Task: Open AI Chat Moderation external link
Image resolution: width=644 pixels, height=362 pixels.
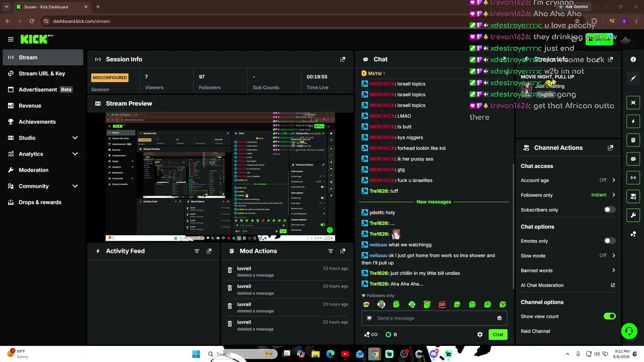Action: 613,285
